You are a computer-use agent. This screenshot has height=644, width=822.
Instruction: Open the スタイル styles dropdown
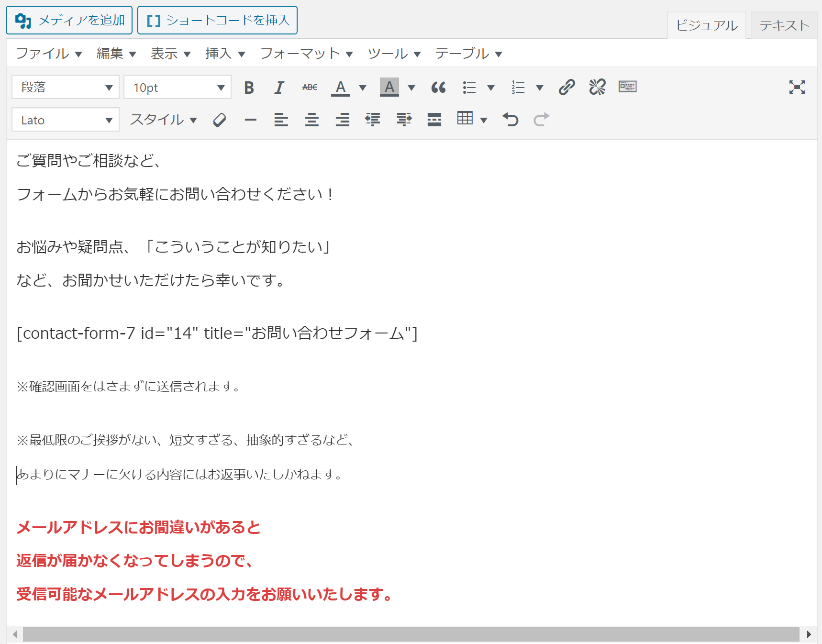coord(164,120)
